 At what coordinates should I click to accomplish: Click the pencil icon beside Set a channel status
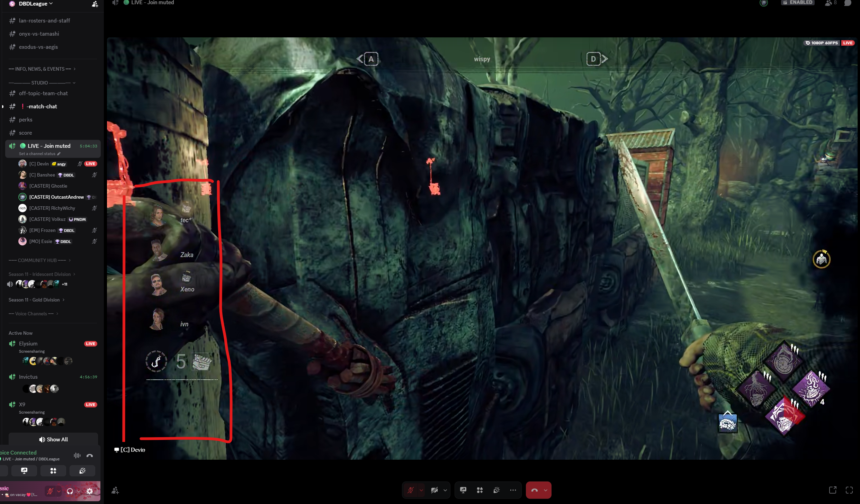[59, 154]
